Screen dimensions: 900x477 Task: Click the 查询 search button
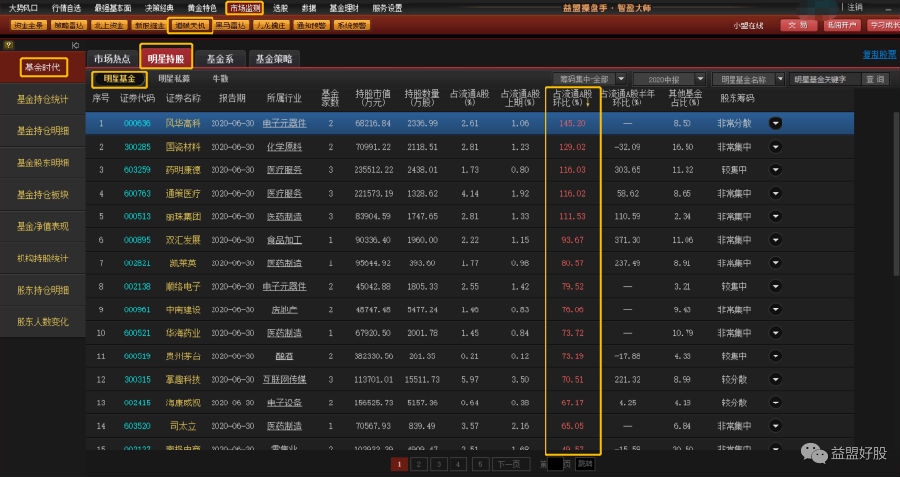[x=875, y=79]
